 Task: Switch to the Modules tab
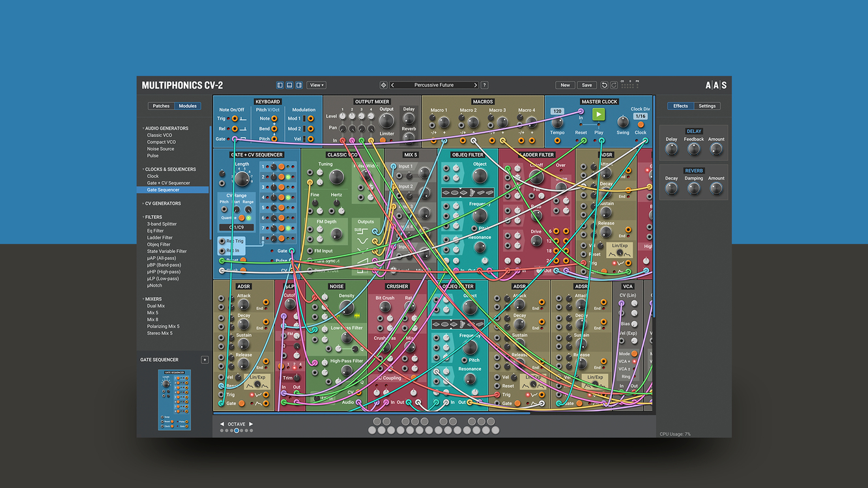pos(188,106)
